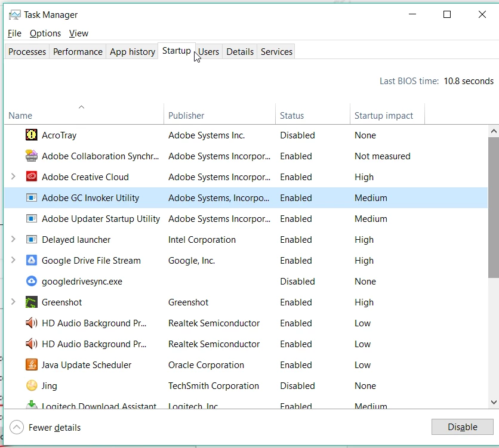Click the Google Drive File Stream icon
The image size is (499, 448).
coord(31,260)
